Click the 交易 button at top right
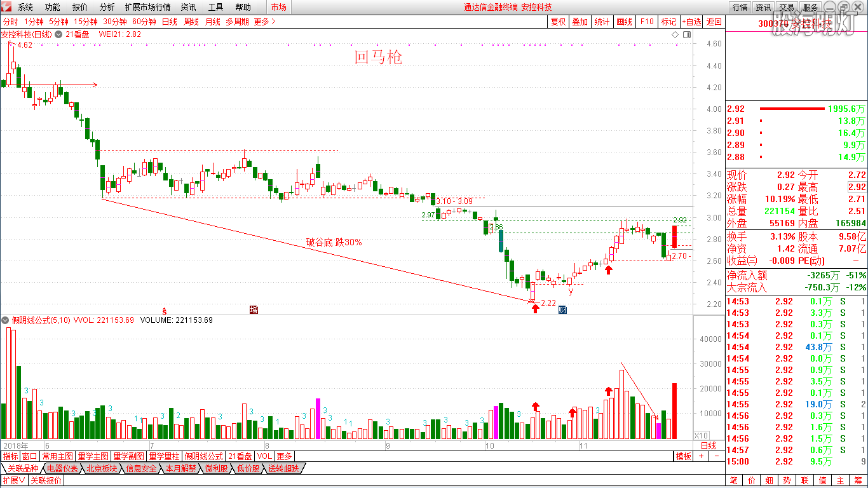 click(x=787, y=7)
